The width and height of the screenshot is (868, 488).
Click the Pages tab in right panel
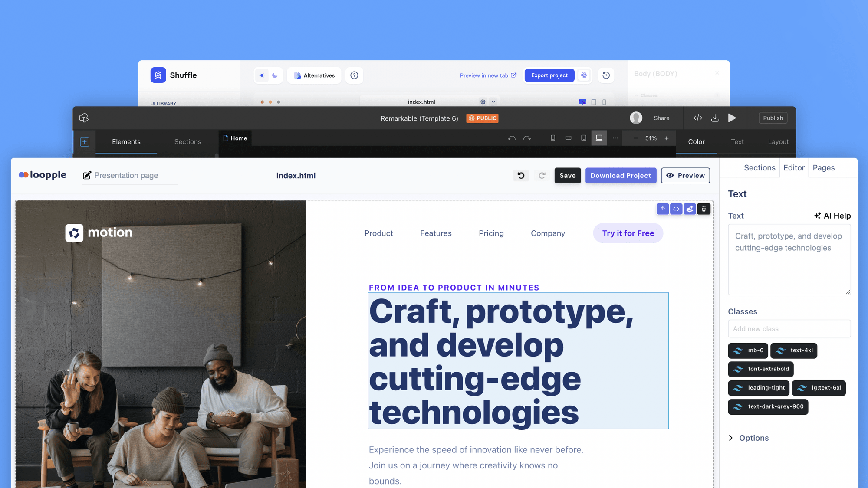click(x=823, y=167)
